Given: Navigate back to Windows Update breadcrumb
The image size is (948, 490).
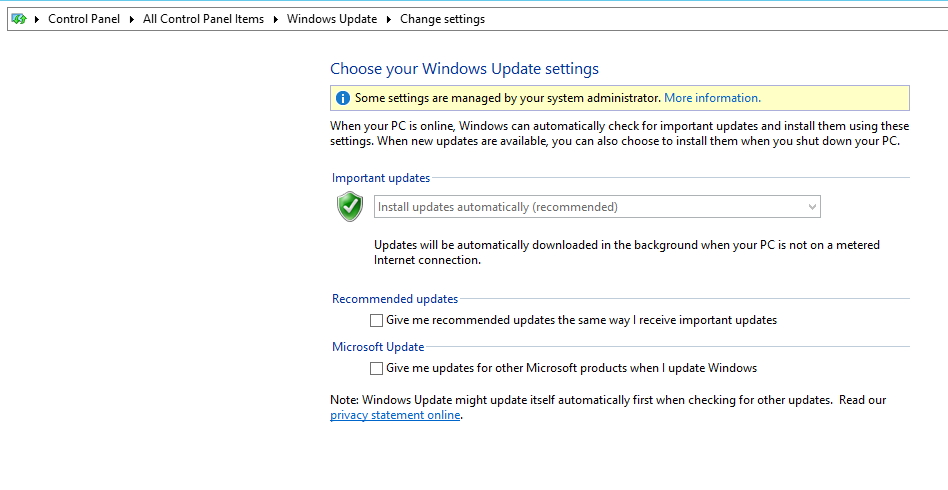Looking at the screenshot, I should [x=332, y=19].
